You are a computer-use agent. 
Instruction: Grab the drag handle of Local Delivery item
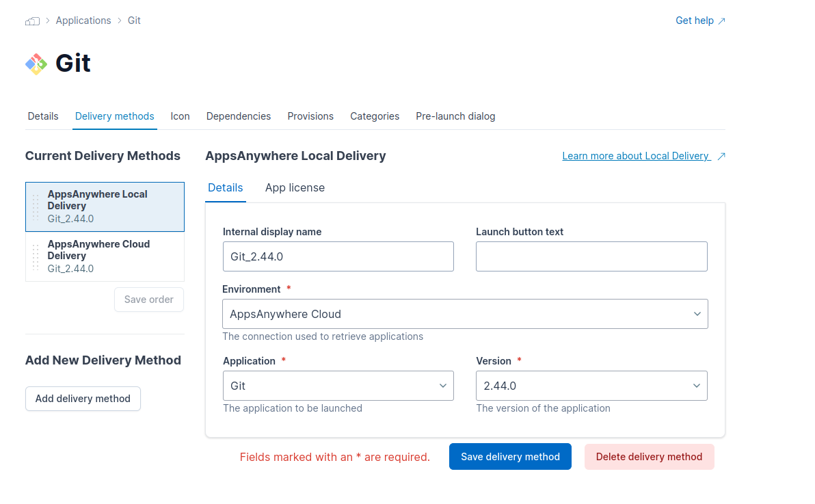pyautogui.click(x=36, y=207)
